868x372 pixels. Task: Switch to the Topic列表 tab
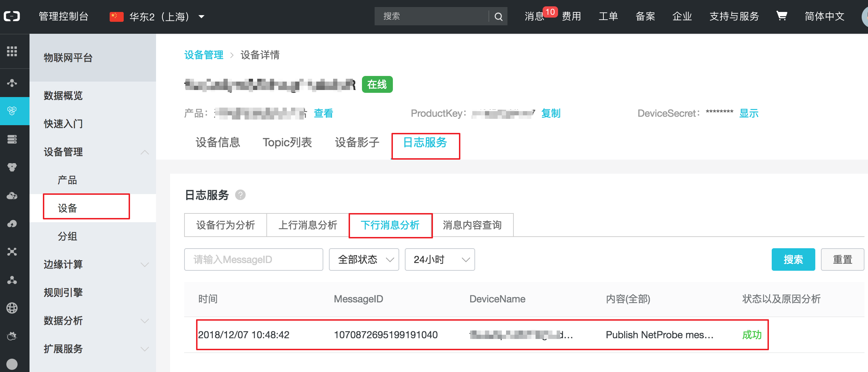point(287,142)
